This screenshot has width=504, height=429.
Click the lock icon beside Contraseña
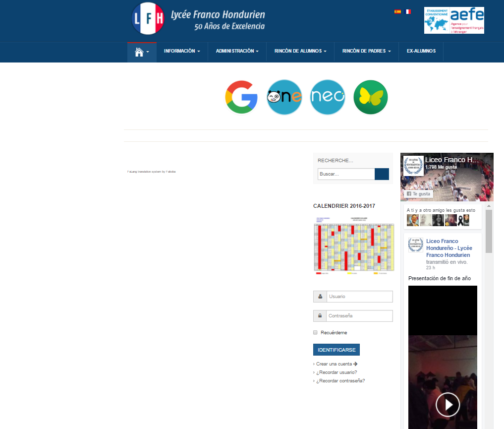(320, 316)
